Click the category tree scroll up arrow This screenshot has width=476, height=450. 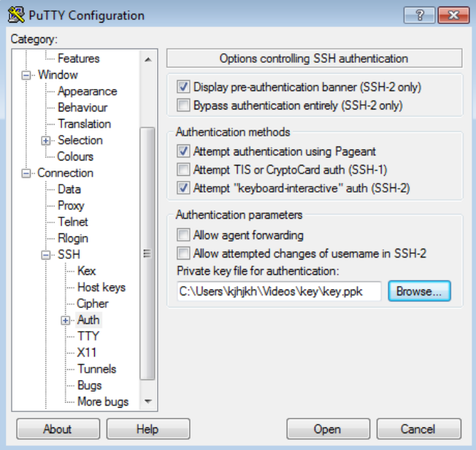coord(148,60)
